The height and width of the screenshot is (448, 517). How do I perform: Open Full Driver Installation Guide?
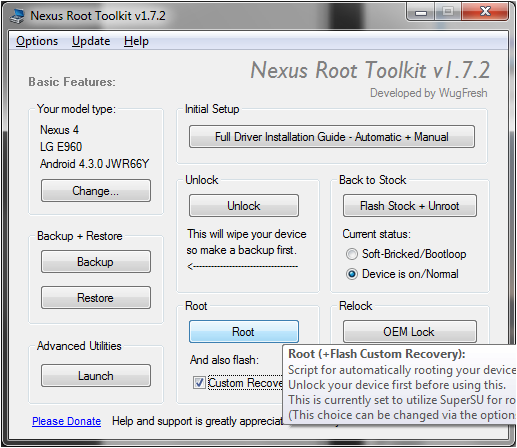tap(332, 137)
